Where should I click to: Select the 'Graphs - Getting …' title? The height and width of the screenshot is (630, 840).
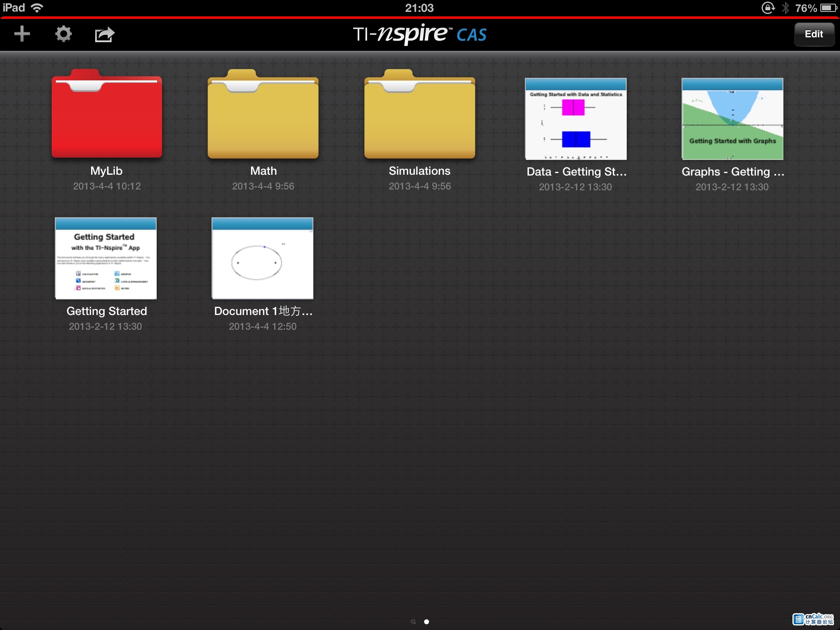(733, 172)
